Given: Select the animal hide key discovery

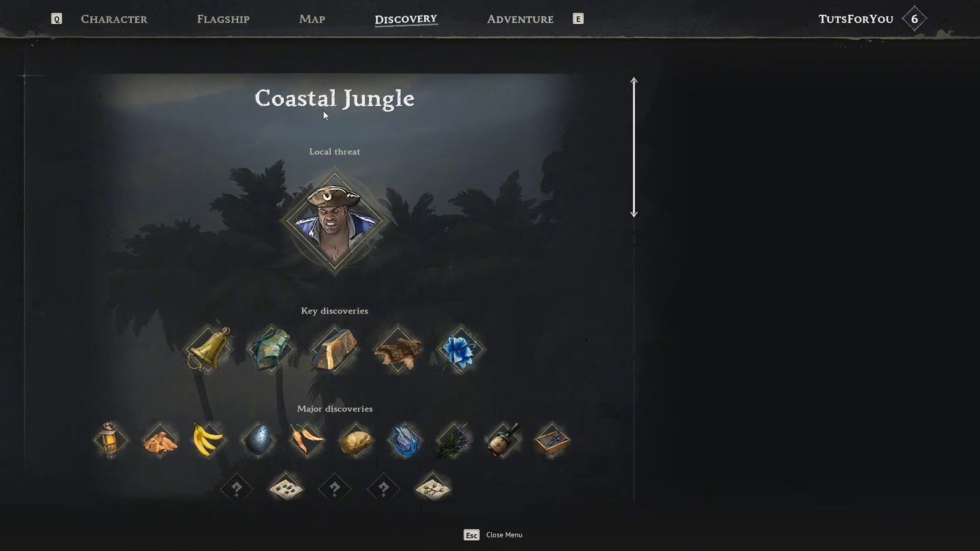Looking at the screenshot, I should 398,350.
